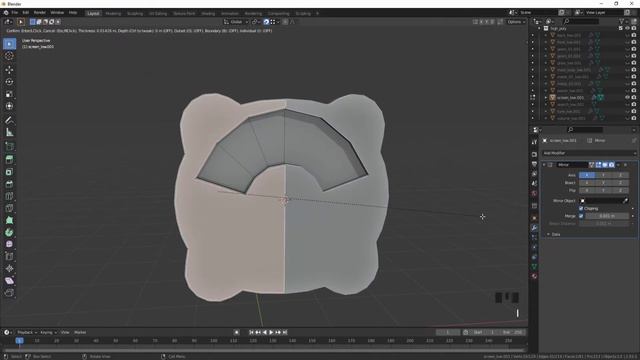Toggle the Merge checkbox
The image size is (640, 360).
[581, 216]
